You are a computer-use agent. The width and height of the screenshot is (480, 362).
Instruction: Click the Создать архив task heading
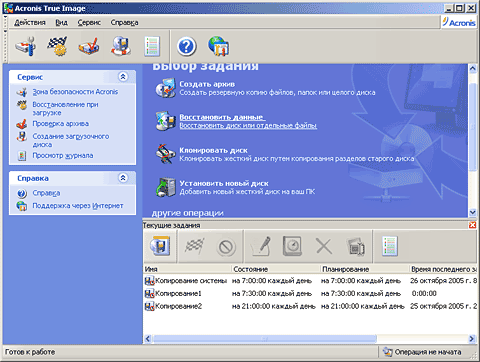[207, 84]
